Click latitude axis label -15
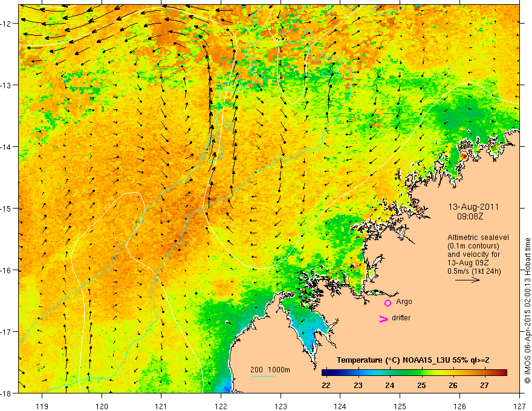Image resolution: width=532 pixels, height=411 pixels. (7, 209)
